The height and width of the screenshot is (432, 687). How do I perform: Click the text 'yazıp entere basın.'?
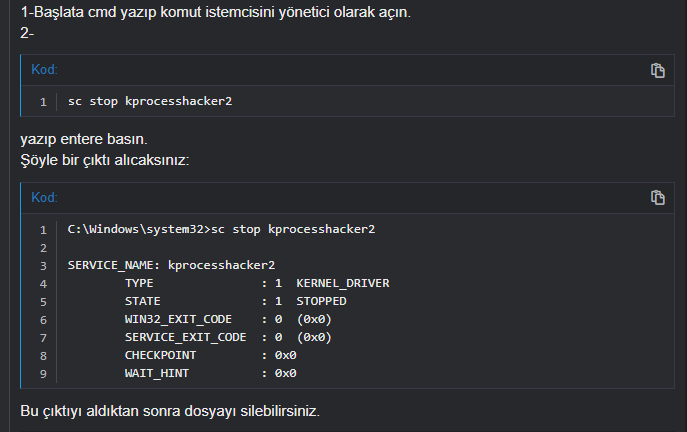(x=84, y=139)
